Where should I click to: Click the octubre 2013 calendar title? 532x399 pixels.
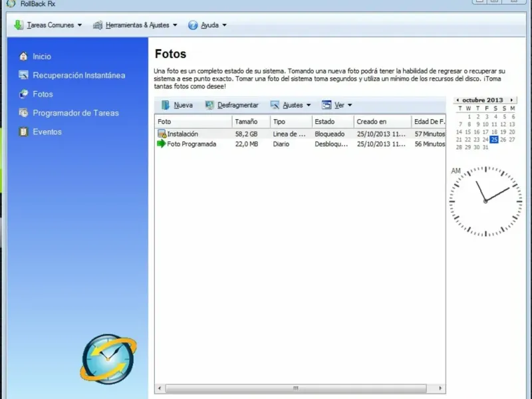[483, 100]
